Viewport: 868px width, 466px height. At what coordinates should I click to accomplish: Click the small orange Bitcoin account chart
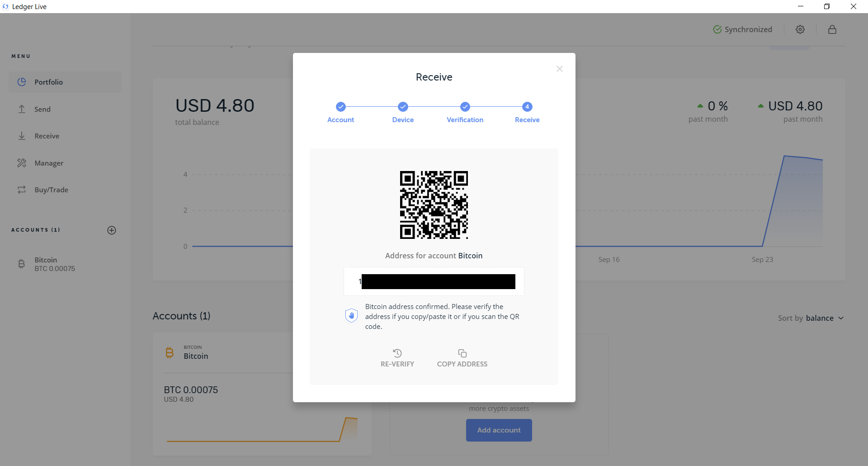[x=262, y=429]
